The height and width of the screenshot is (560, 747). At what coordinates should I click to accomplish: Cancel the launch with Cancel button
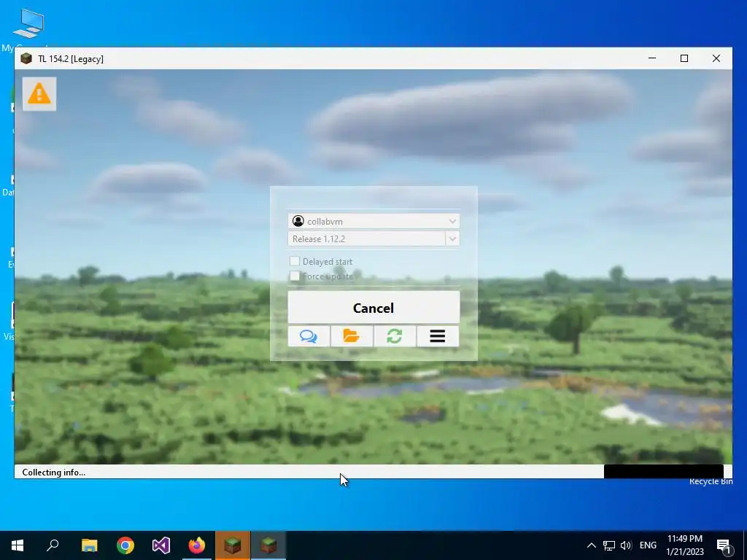[373, 308]
